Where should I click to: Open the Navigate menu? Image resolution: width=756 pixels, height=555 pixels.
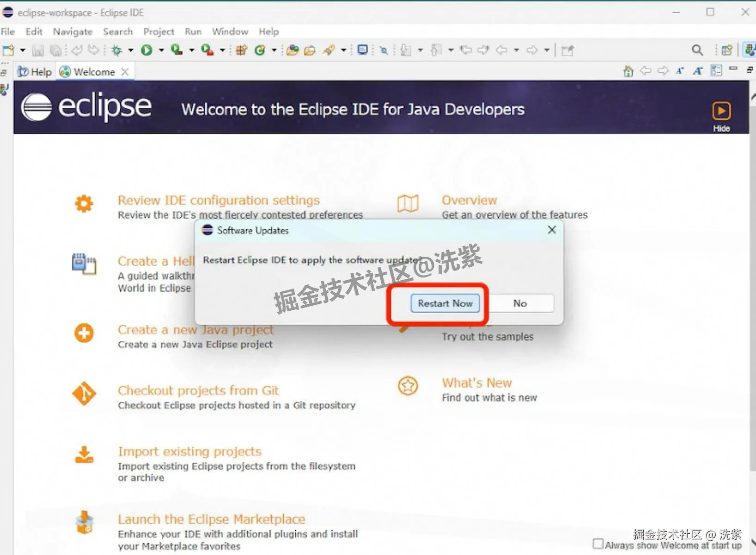[72, 31]
